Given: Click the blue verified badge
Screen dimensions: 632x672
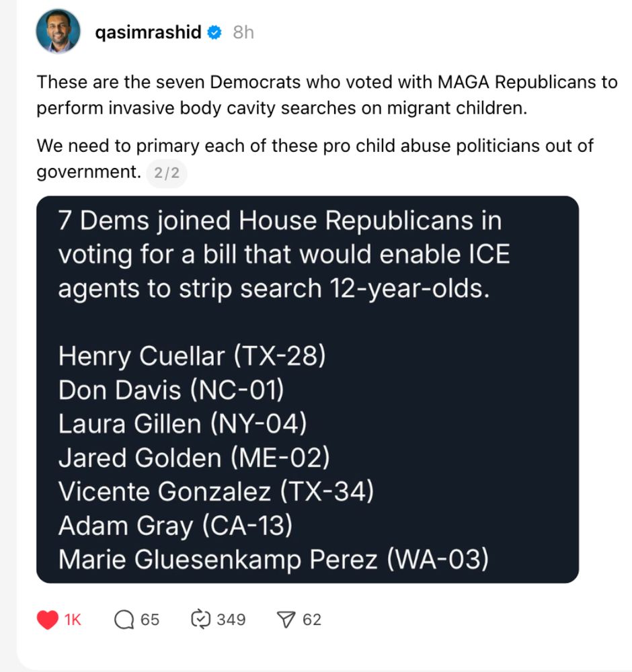Looking at the screenshot, I should 213,31.
